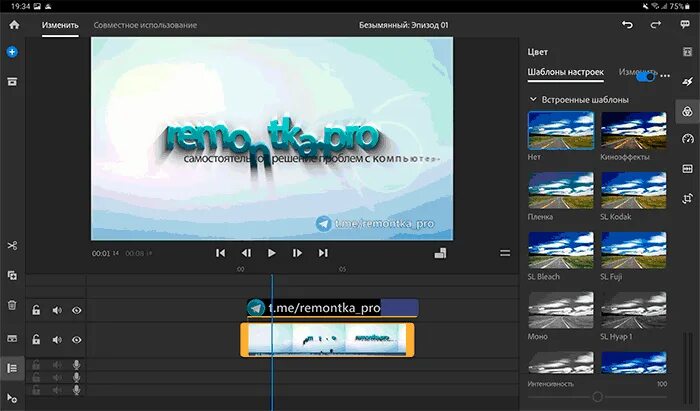Open the three-dots menu in the Color panel
This screenshot has width=700, height=411.
click(665, 76)
